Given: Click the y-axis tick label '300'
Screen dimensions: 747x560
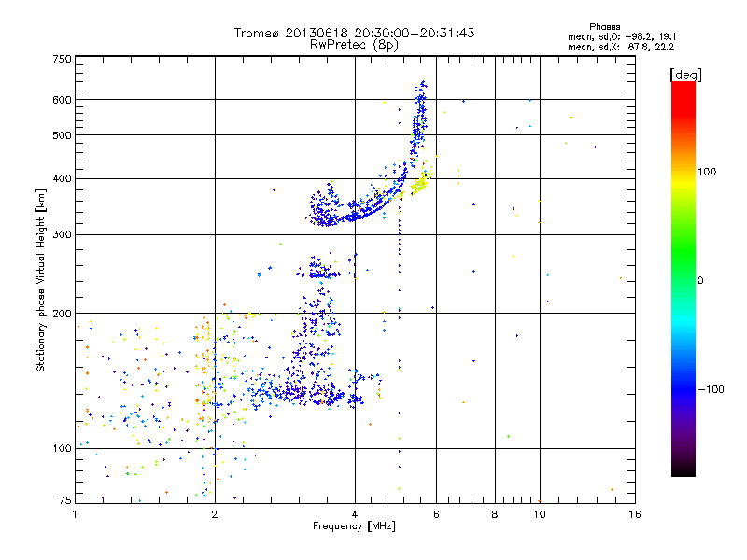Looking at the screenshot, I should (x=62, y=235).
